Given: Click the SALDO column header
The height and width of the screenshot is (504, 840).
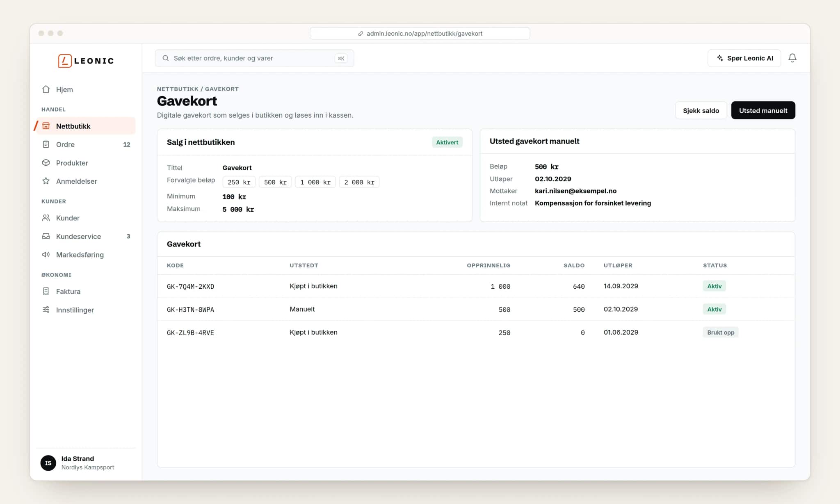Looking at the screenshot, I should click(x=574, y=265).
